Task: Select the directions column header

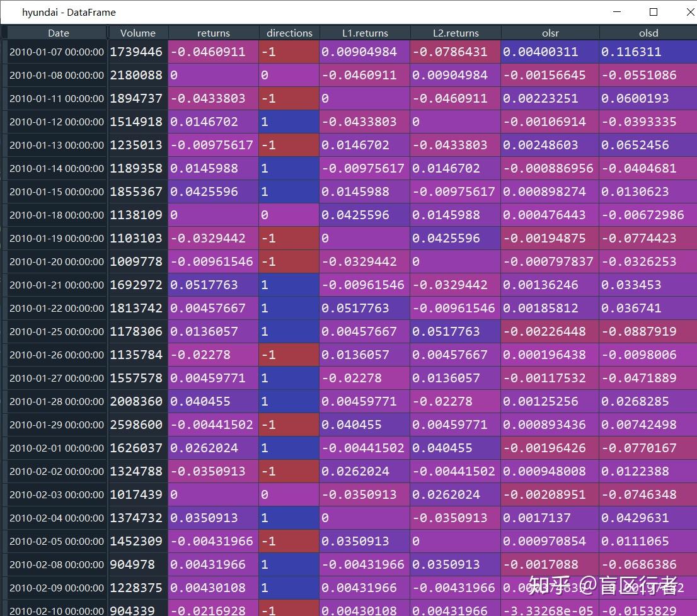Action: [289, 33]
